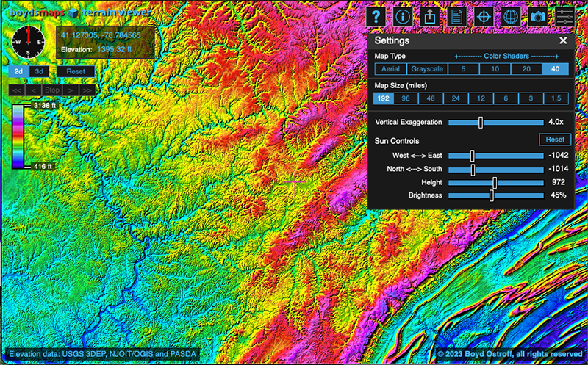This screenshot has height=365, width=588.
Task: Open the globe icon
Action: click(x=511, y=17)
